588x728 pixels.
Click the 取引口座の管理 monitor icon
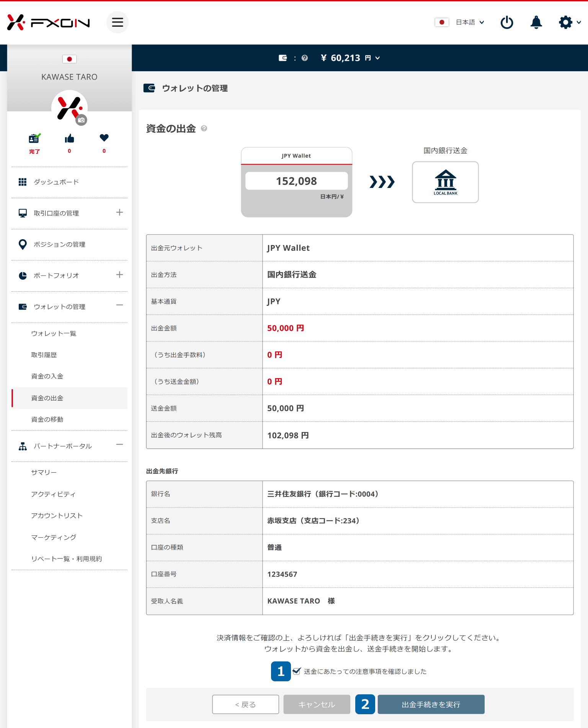point(23,213)
